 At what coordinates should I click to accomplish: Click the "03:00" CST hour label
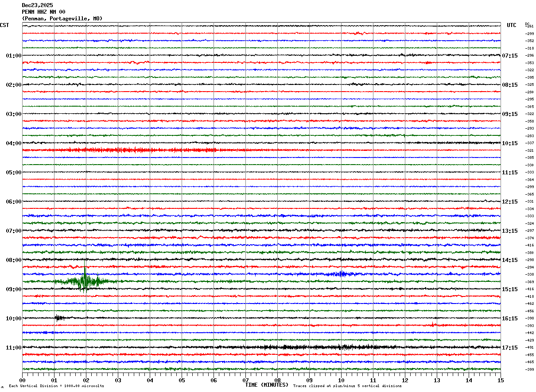tap(14, 114)
